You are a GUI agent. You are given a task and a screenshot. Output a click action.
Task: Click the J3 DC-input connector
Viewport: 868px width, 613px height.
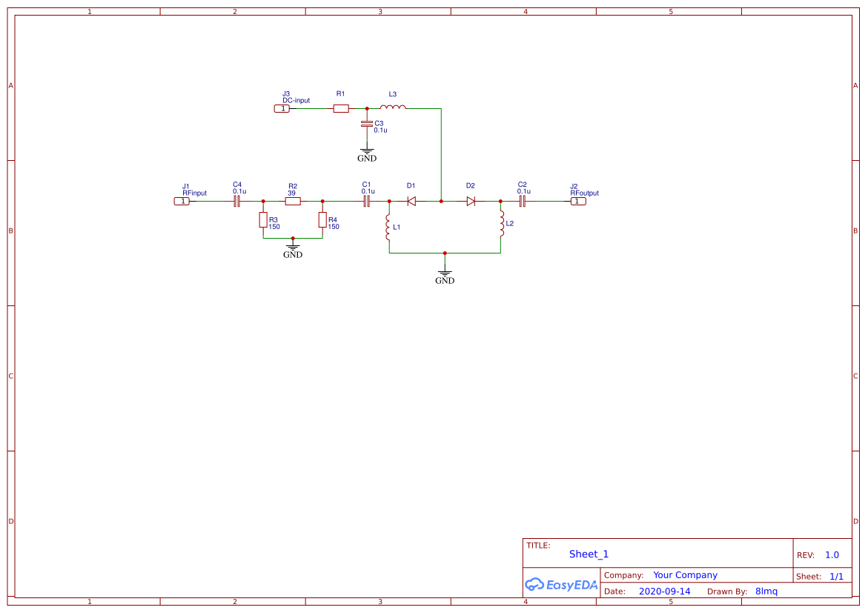[x=282, y=108]
